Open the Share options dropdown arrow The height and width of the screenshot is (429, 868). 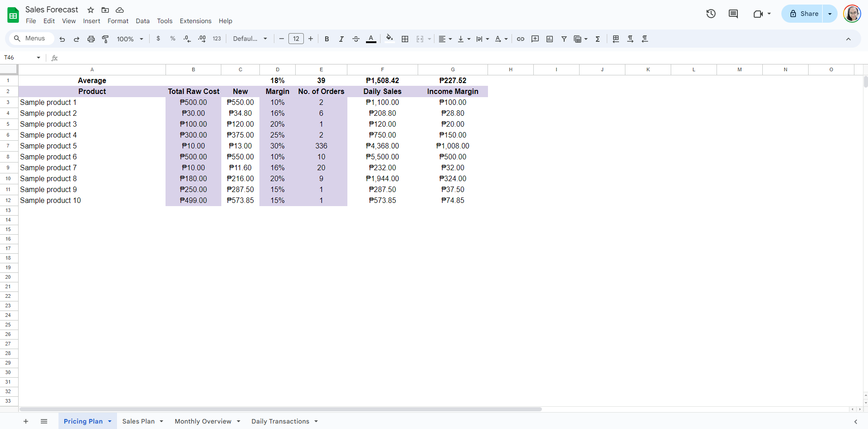(830, 14)
